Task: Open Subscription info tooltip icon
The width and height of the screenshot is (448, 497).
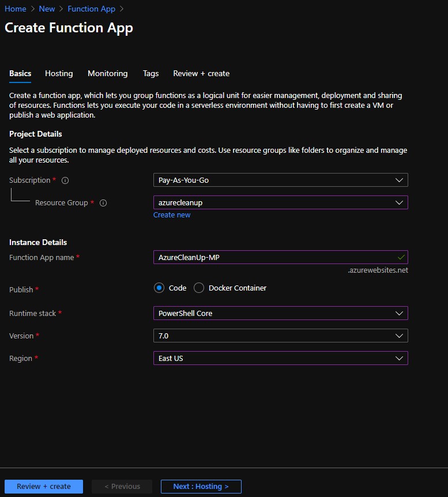Action: (x=65, y=180)
